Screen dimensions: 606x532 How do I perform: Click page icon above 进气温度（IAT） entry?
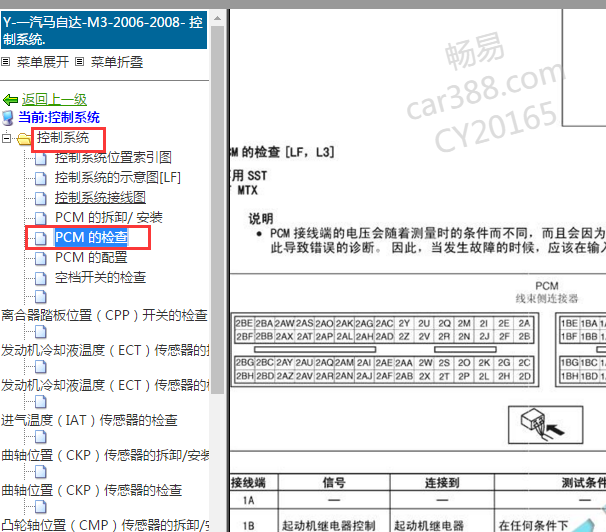pos(41,402)
